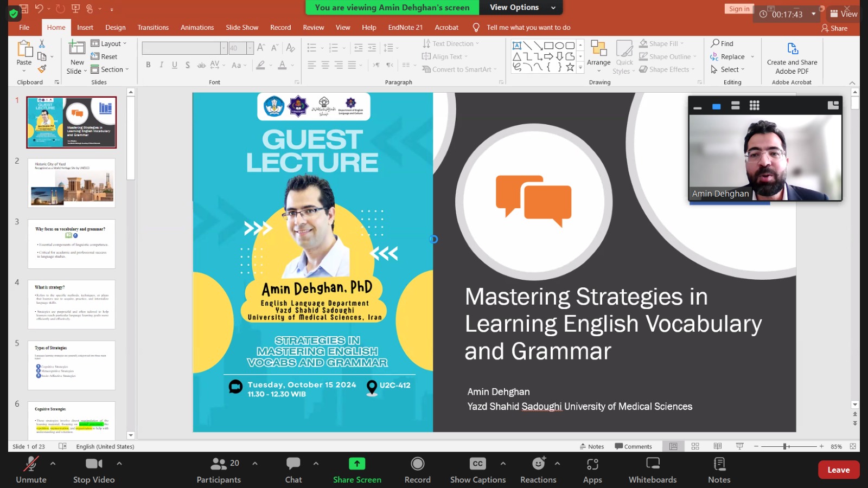
Task: Toggle Show Captions
Action: [x=477, y=470]
